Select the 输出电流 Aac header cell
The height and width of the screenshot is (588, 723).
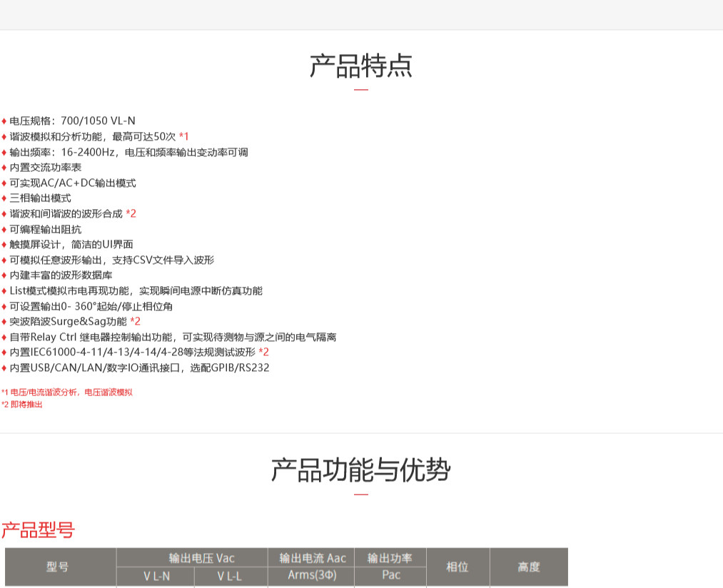(312, 558)
